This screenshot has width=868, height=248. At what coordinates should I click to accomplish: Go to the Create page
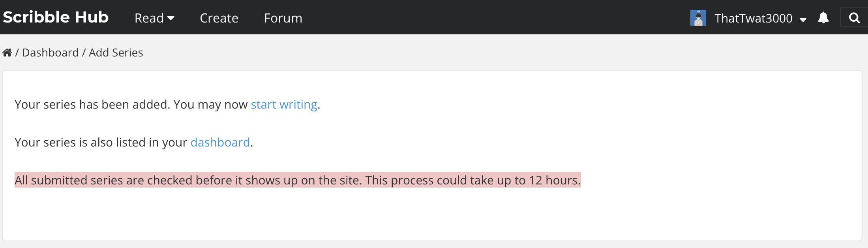coord(219,18)
